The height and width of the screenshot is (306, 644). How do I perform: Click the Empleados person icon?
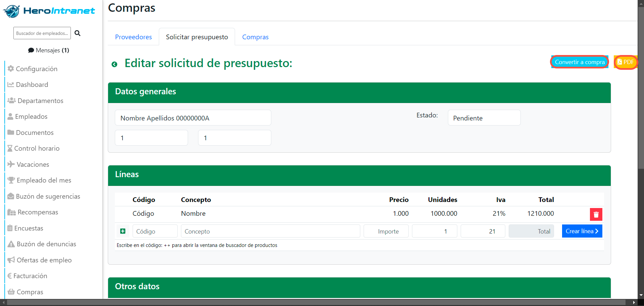pyautogui.click(x=10, y=116)
